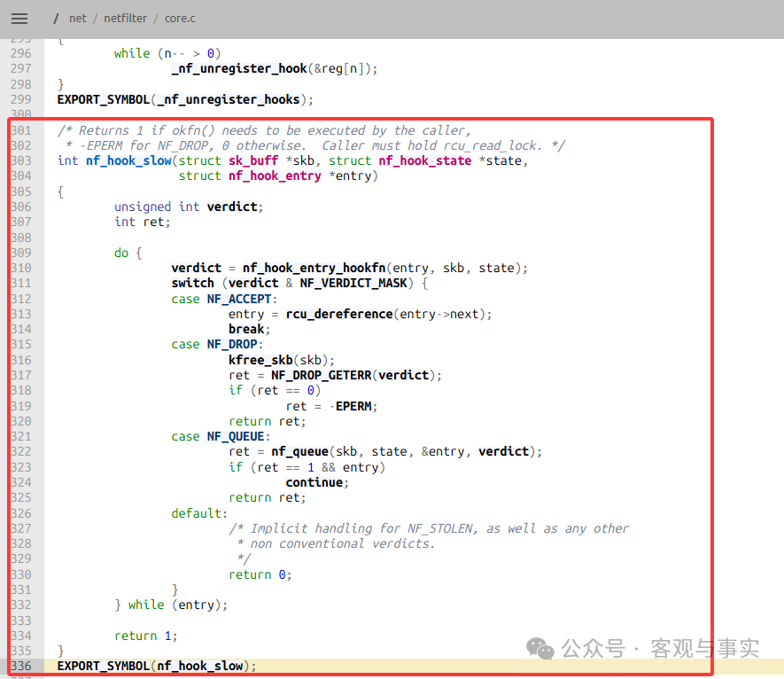Open the NF_ACCEPT case identifier
The width and height of the screenshot is (784, 679).
(239, 300)
